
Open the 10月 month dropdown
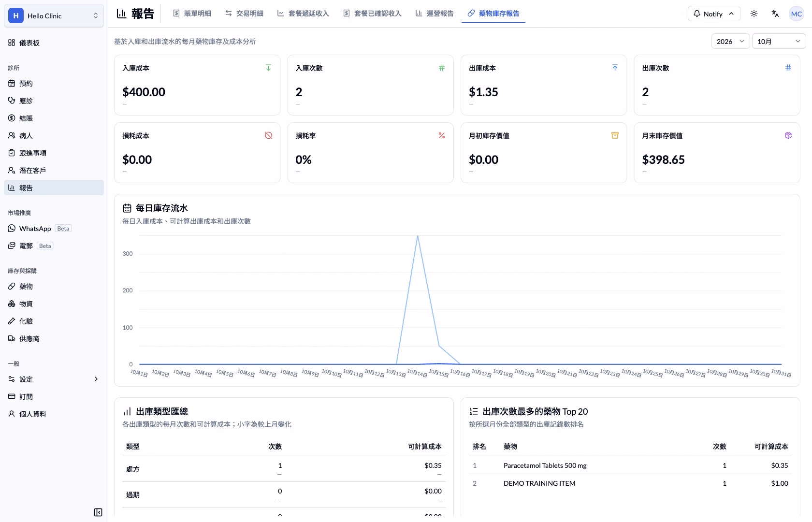coord(779,41)
